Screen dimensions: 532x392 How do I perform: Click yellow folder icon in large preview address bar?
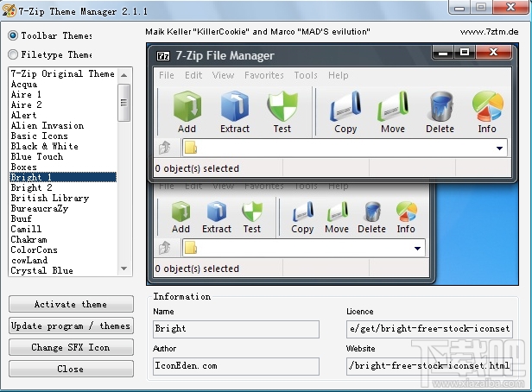point(191,148)
